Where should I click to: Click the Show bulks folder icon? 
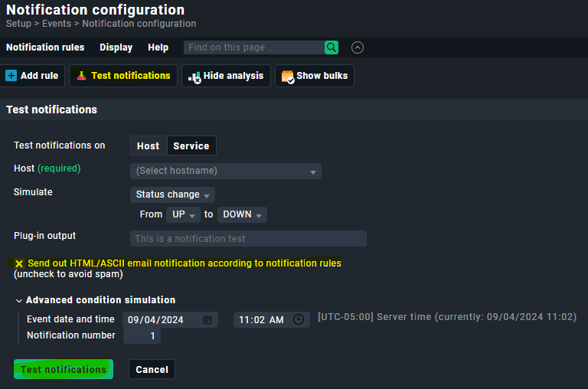click(288, 77)
